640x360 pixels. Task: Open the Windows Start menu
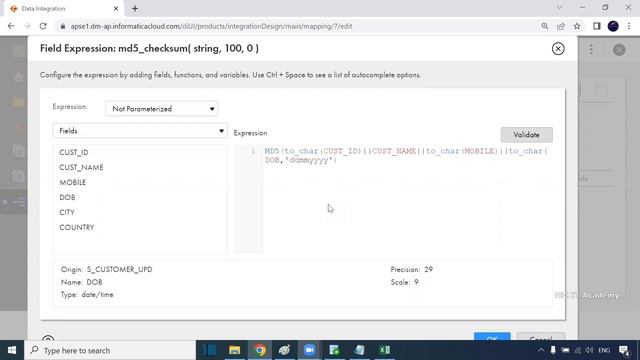tap(12, 350)
